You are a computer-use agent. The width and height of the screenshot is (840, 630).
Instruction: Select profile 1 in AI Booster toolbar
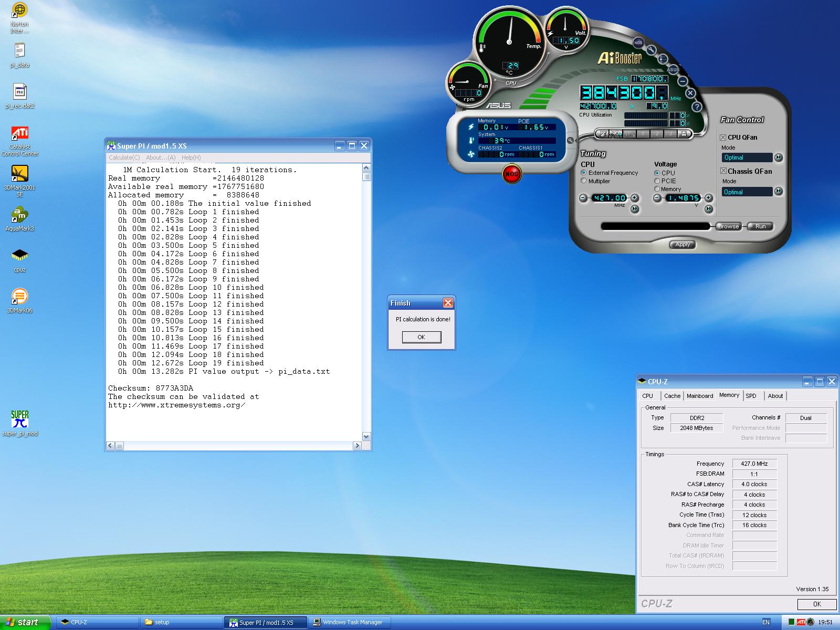point(643,134)
